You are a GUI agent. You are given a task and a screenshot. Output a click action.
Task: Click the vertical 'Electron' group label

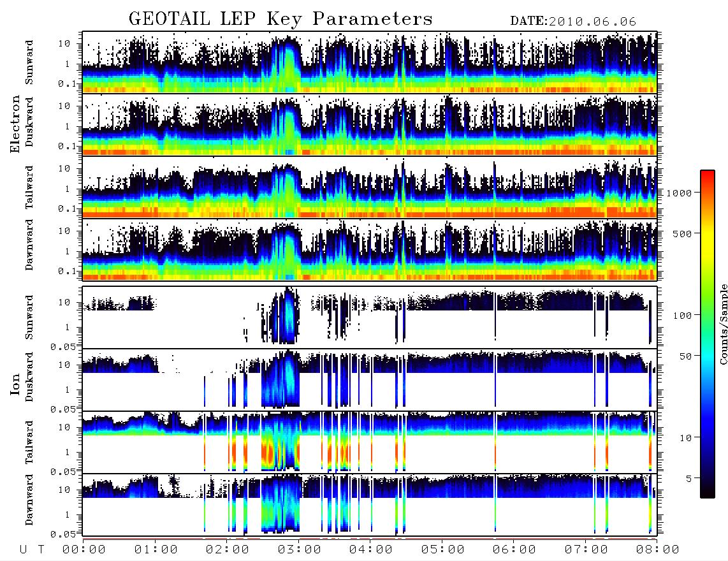click(x=15, y=124)
